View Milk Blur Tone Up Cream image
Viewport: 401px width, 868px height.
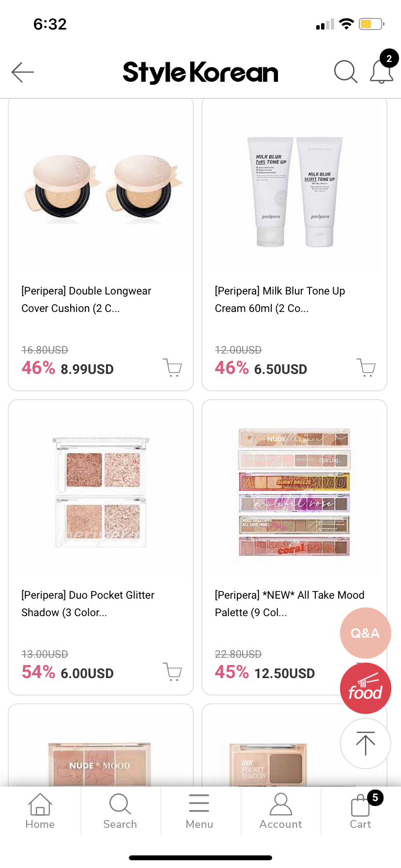coord(294,192)
